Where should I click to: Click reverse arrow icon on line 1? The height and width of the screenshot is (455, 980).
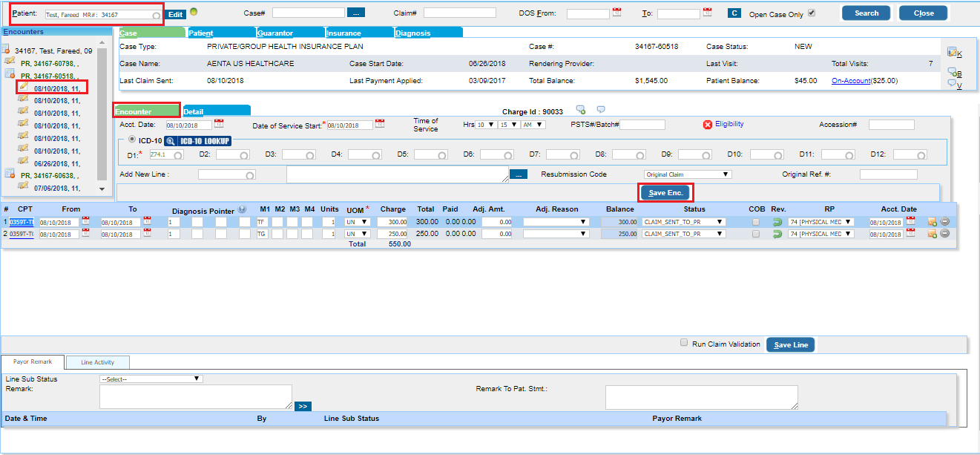coord(777,222)
